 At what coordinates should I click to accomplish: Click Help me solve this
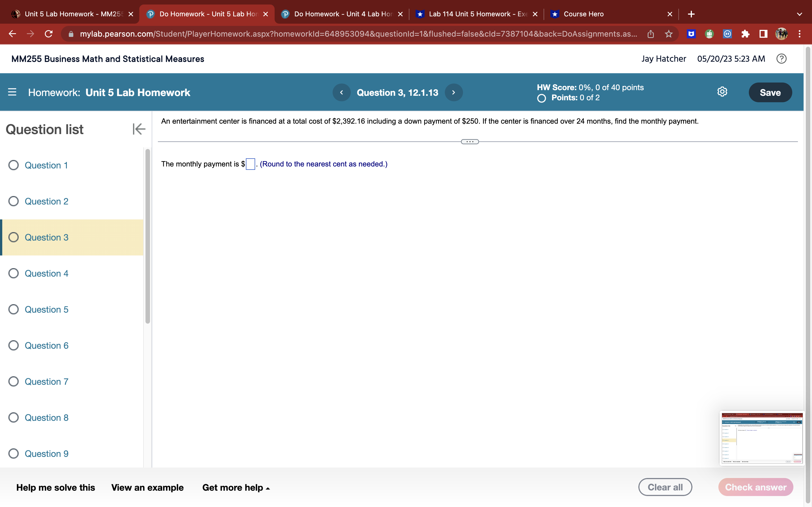pos(56,487)
